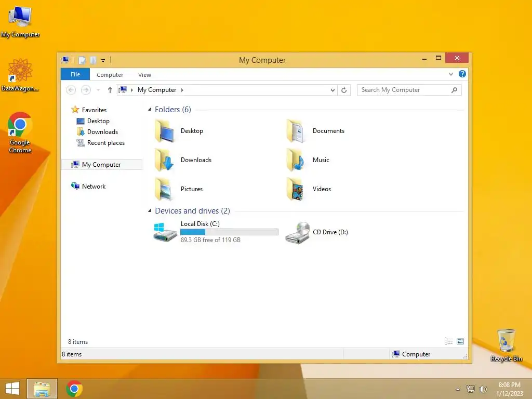
Task: Click File Explorer in the taskbar
Action: coord(42,389)
